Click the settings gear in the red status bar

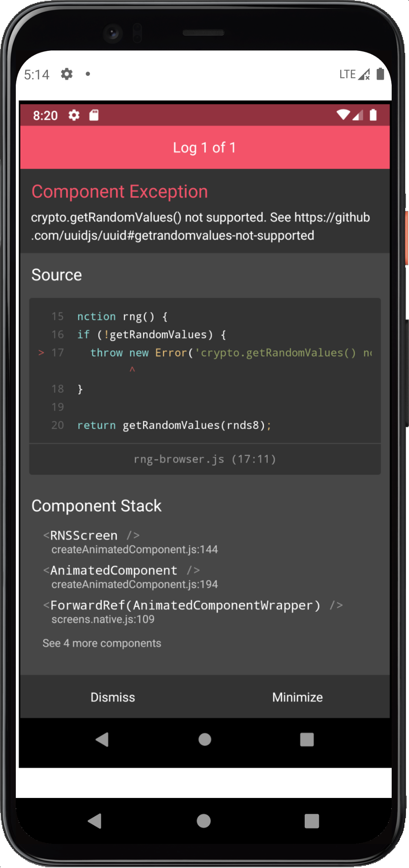pos(74,115)
